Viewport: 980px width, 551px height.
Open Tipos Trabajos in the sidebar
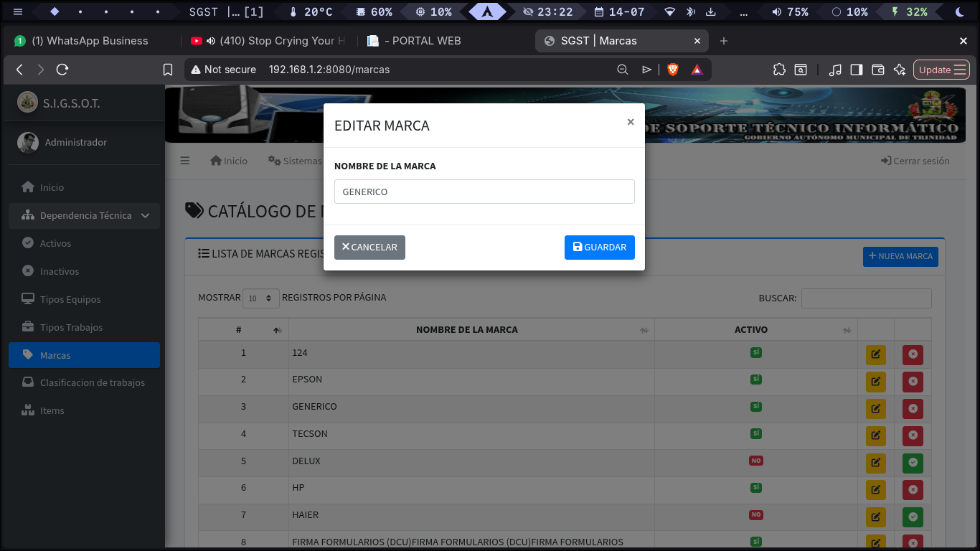(85, 327)
